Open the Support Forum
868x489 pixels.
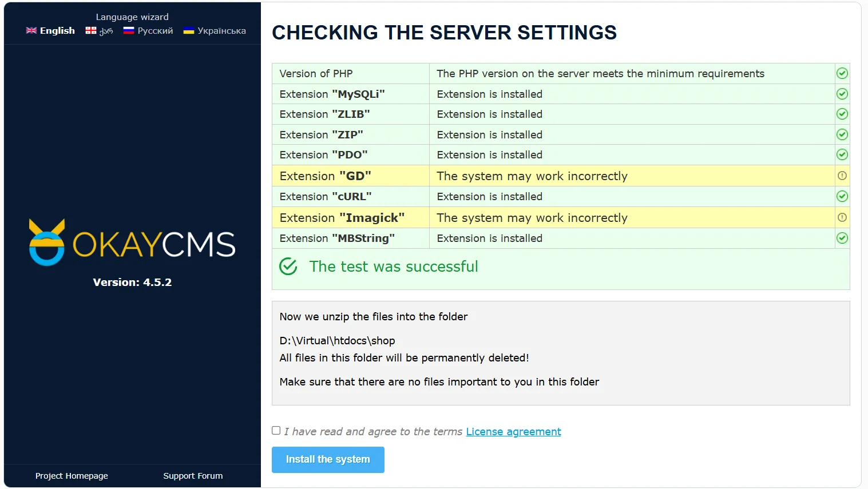point(193,475)
